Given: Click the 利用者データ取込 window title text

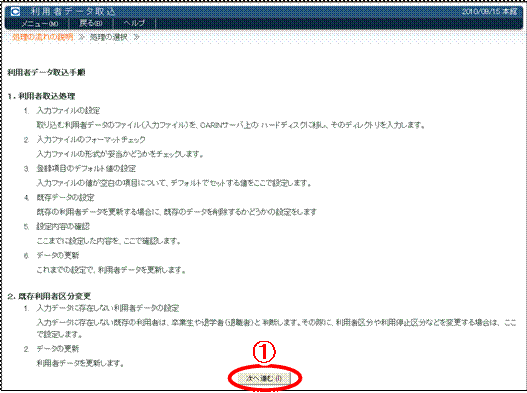Looking at the screenshot, I should 73,12.
